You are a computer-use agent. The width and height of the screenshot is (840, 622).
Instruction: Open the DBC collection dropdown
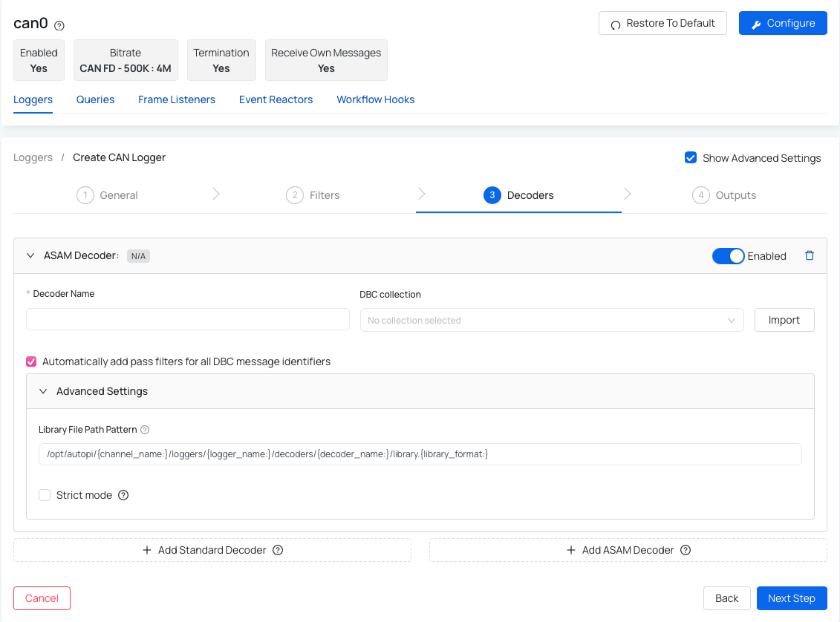coord(551,320)
